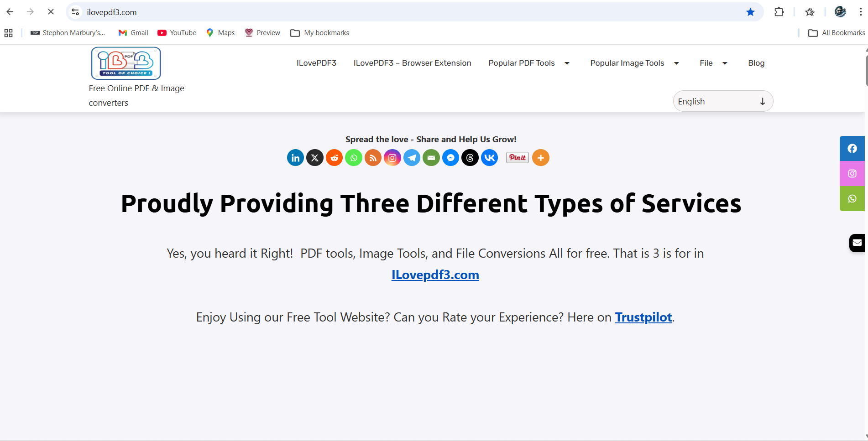Open the black mail contact widget
The image size is (868, 441).
click(x=858, y=243)
